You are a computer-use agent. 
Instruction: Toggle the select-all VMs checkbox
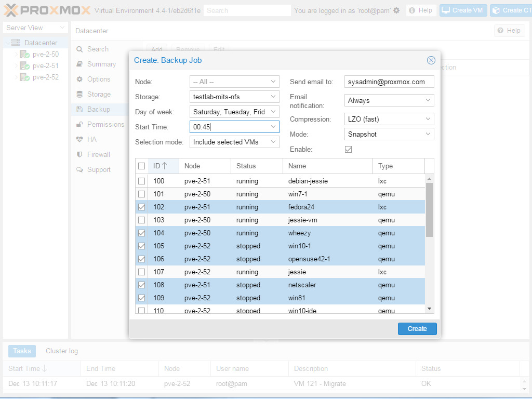[x=141, y=166]
